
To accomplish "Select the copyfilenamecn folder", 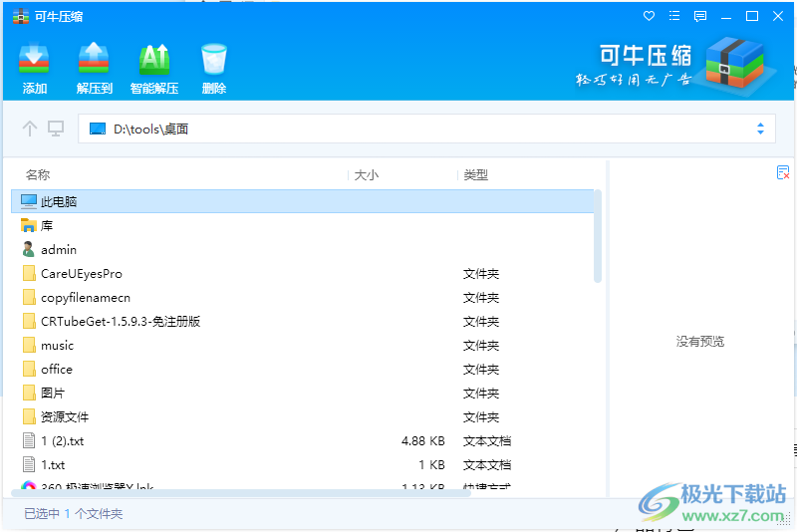I will [86, 297].
